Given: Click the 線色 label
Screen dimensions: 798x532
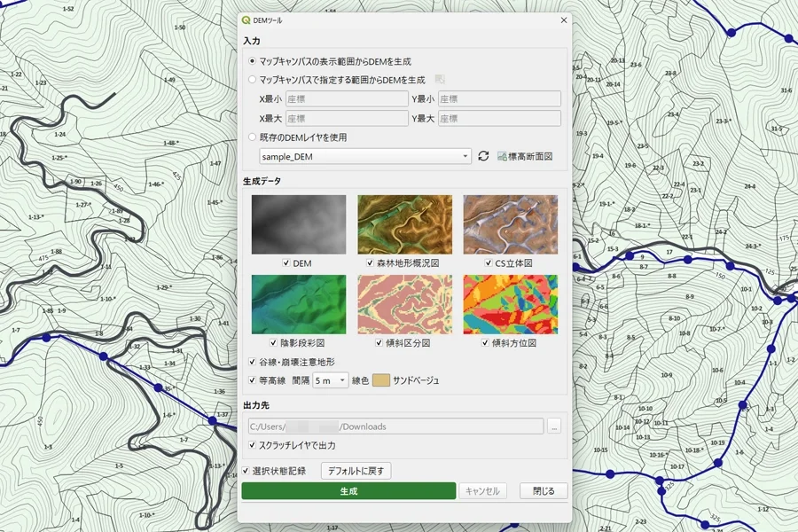Looking at the screenshot, I should tap(360, 380).
